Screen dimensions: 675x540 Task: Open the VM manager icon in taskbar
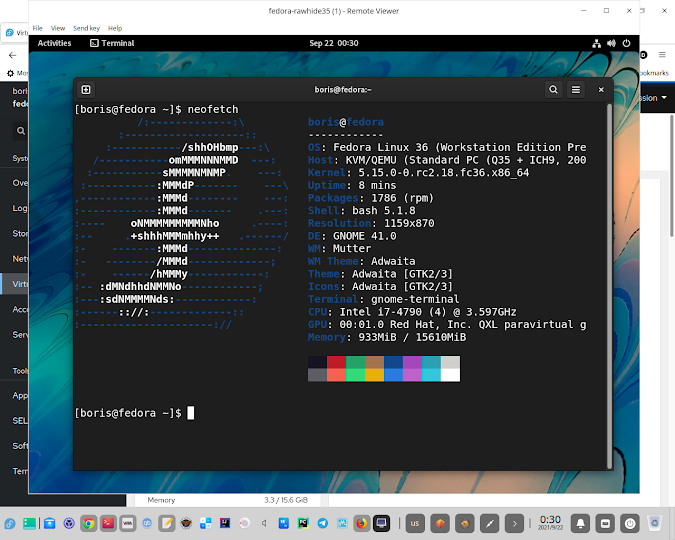point(128,524)
